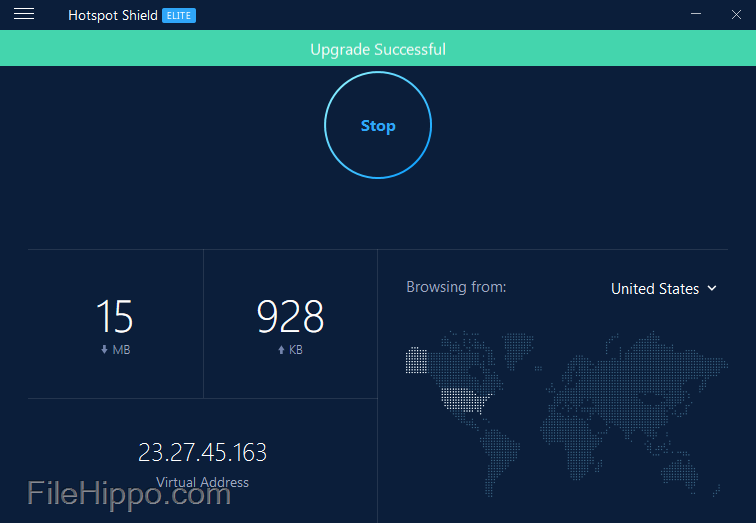The width and height of the screenshot is (756, 523).
Task: Click the 23.27.45.163 virtual address
Action: click(x=202, y=452)
